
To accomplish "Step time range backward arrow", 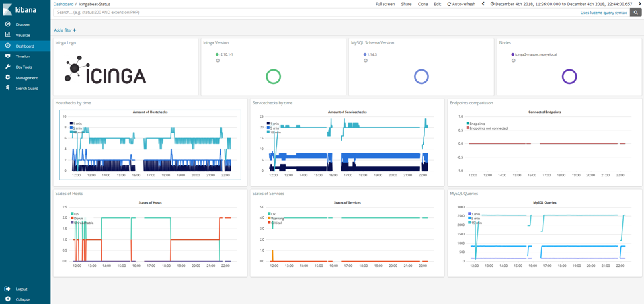I will click(x=483, y=4).
